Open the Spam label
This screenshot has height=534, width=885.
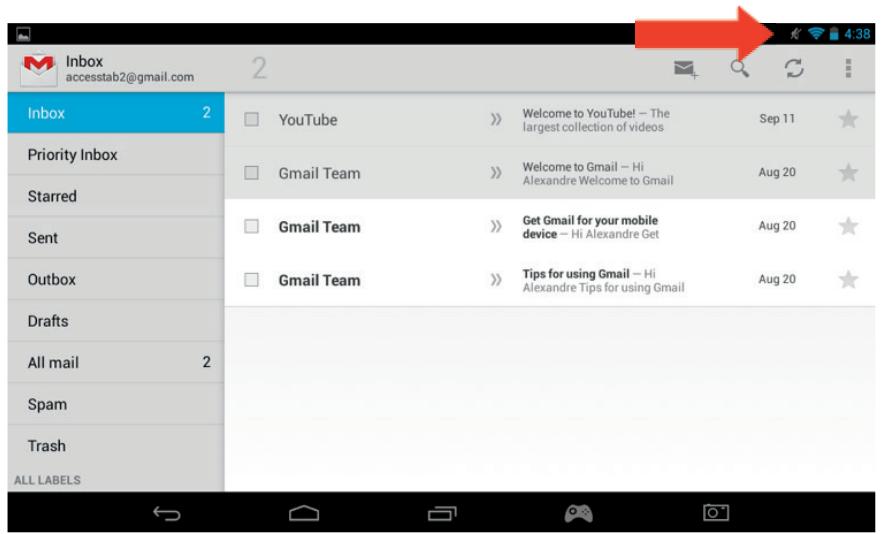click(x=116, y=404)
